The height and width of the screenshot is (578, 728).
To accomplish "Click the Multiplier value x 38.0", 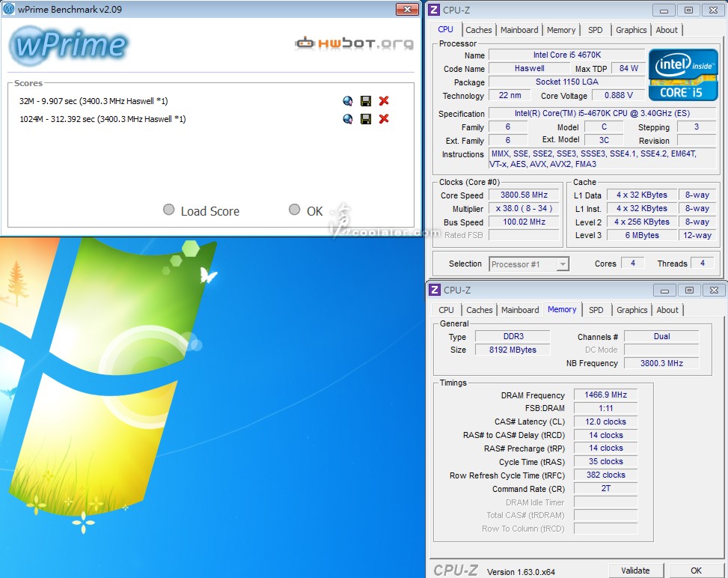I will coord(524,209).
